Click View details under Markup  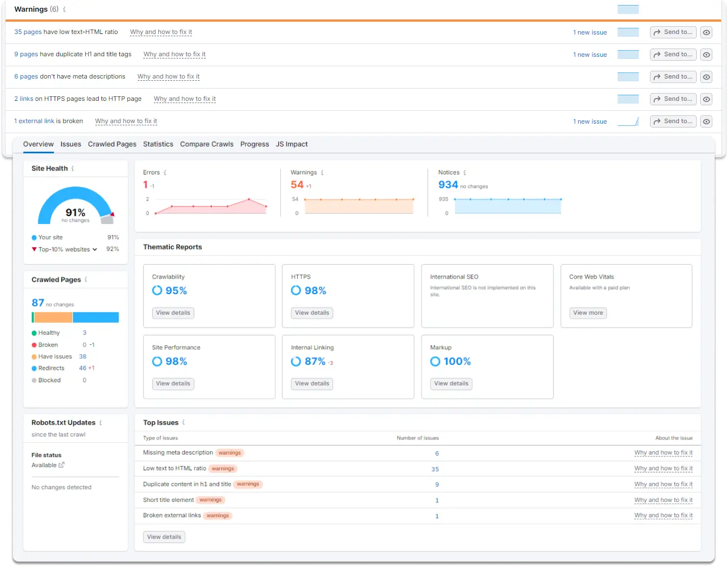451,384
